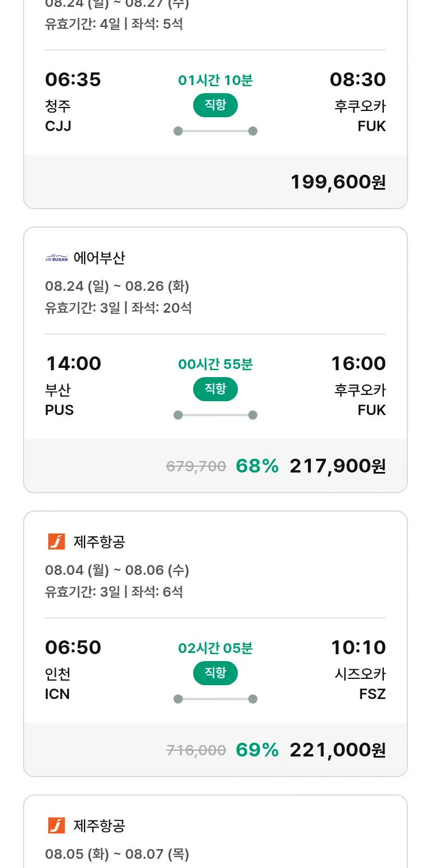Click the 14:00 Busan departure time
The height and width of the screenshot is (868, 431).
[x=73, y=363]
